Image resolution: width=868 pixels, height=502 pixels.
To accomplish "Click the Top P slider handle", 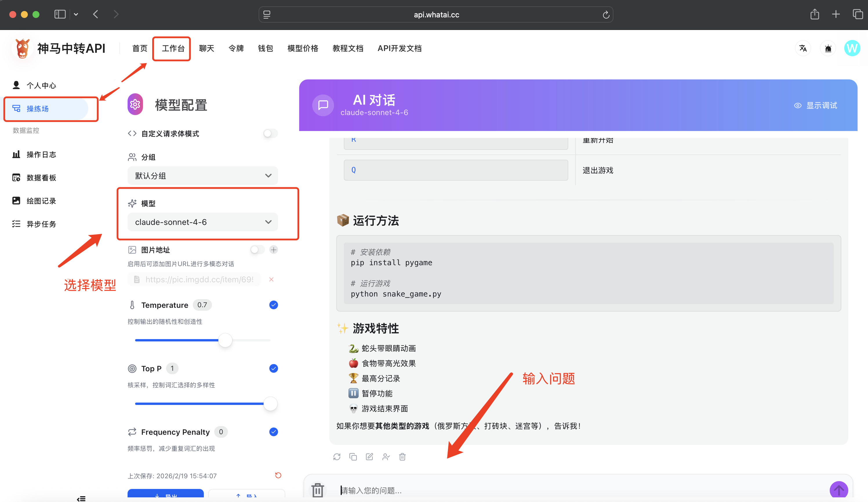I will point(270,403).
